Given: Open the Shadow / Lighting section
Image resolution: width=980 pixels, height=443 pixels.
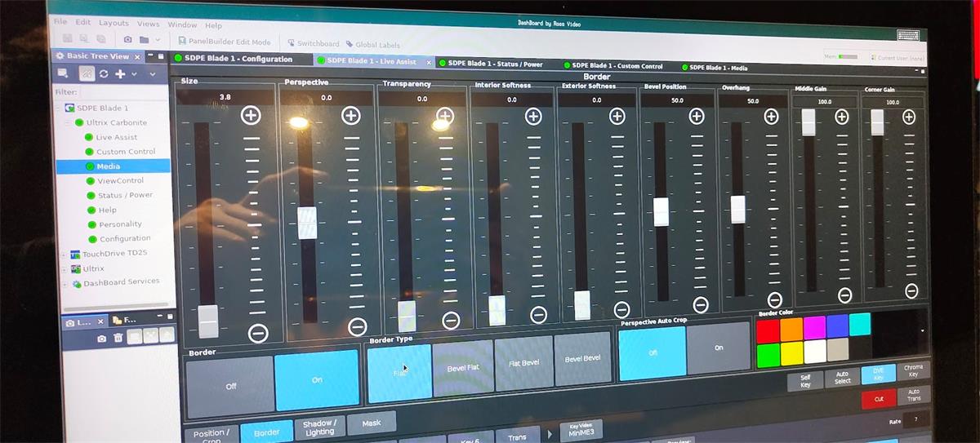Looking at the screenshot, I should [318, 427].
